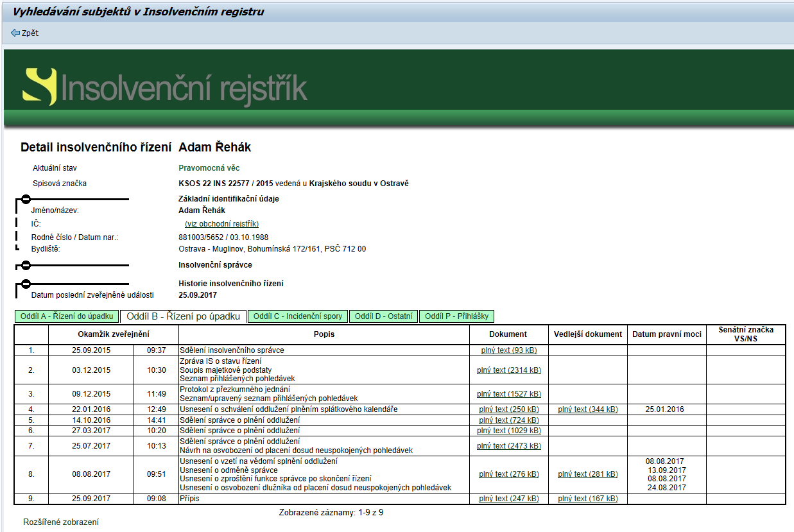
Task: Click the Popis column header
Action: [x=324, y=334]
